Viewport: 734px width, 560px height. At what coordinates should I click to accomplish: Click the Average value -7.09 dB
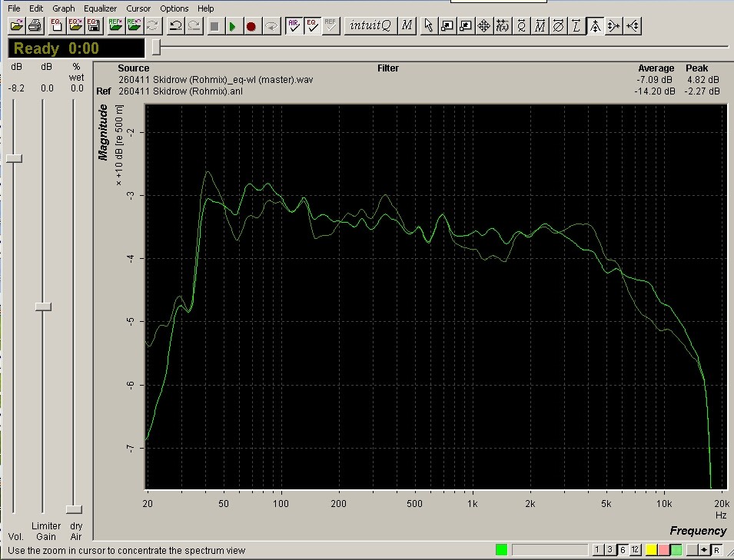[x=654, y=80]
